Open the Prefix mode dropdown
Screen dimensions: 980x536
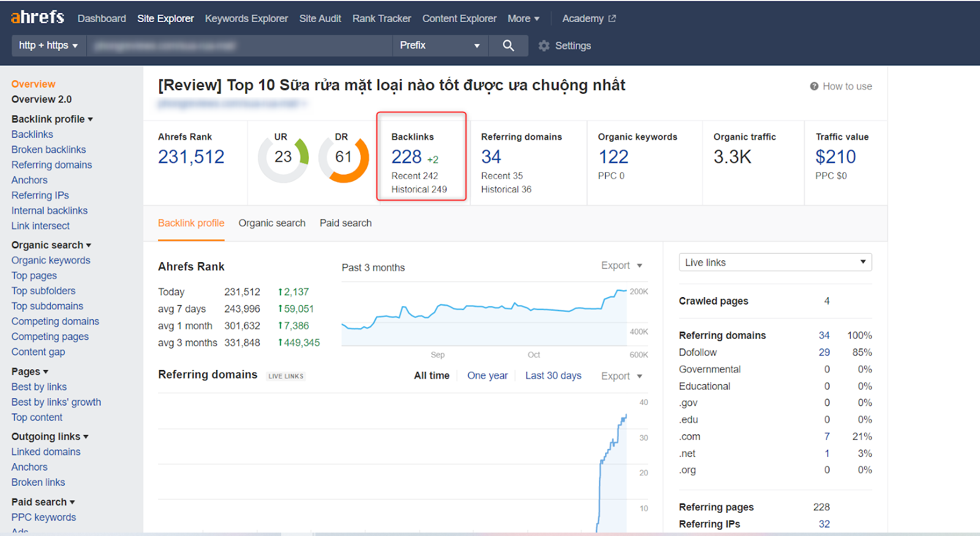[440, 45]
